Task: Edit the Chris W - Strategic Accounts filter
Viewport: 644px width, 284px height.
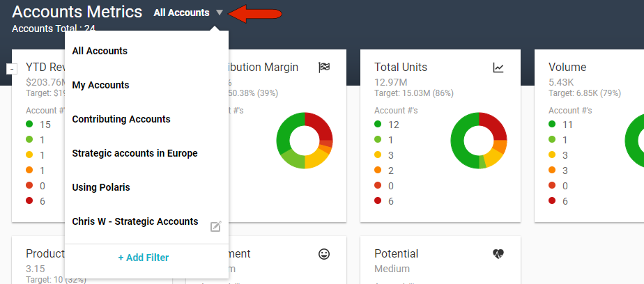Action: [216, 226]
